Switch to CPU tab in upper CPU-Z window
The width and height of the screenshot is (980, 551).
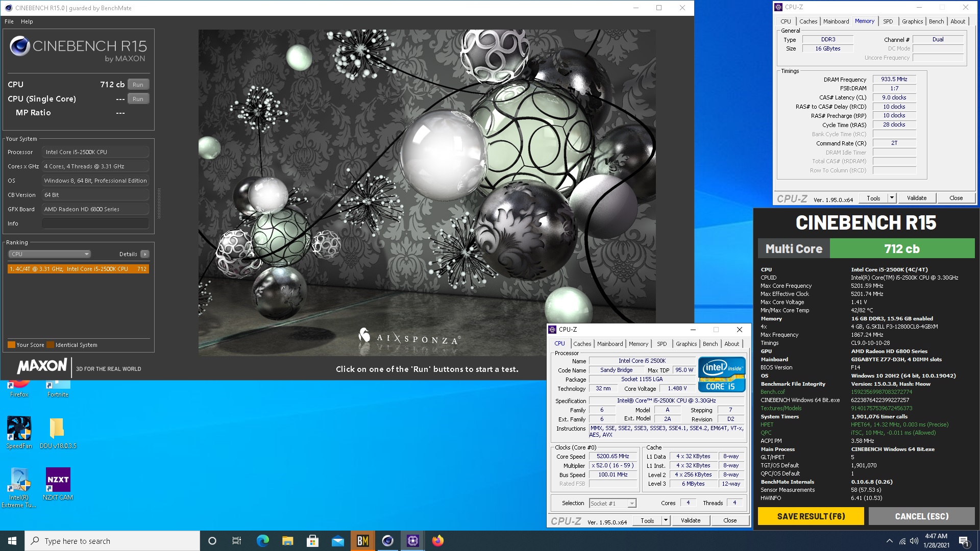click(x=786, y=21)
